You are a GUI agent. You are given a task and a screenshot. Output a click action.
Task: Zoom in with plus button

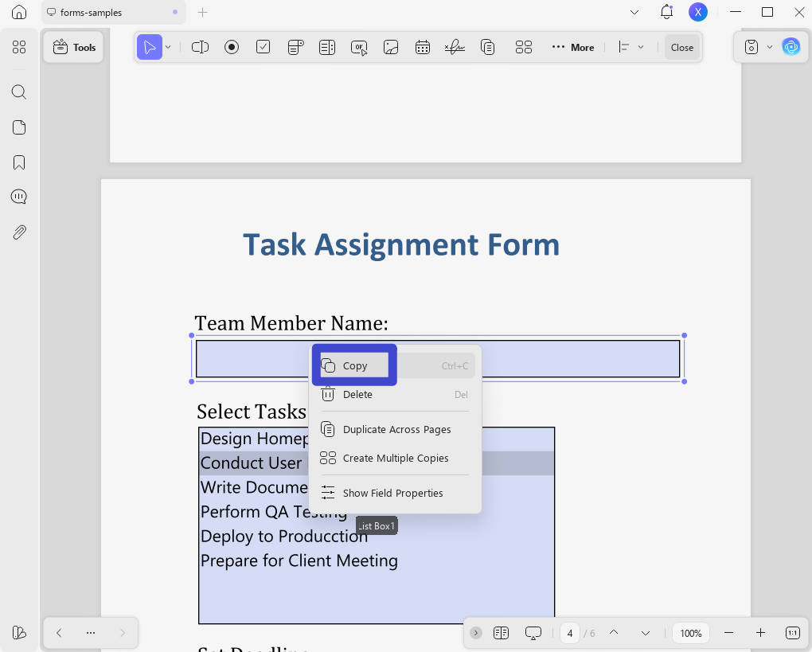click(760, 632)
